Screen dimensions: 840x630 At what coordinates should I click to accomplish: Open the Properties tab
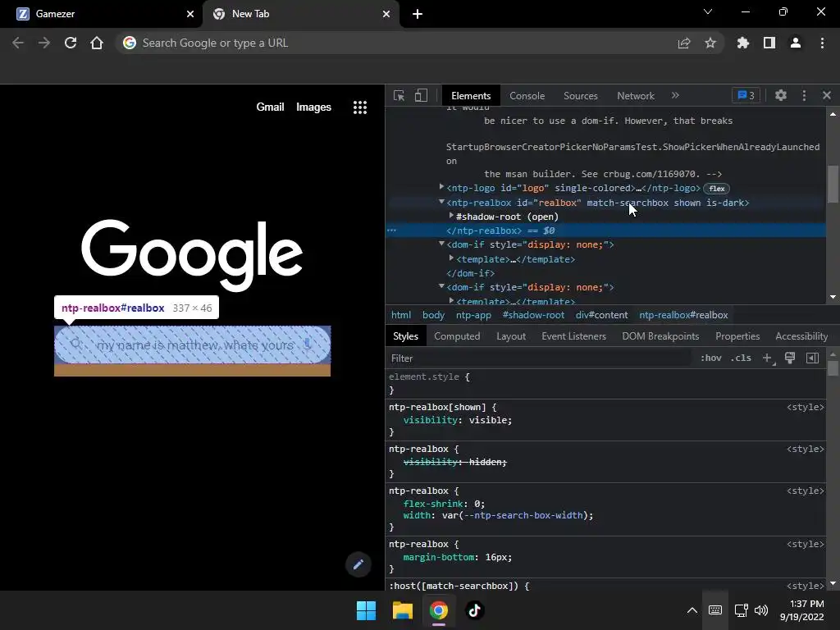(737, 336)
